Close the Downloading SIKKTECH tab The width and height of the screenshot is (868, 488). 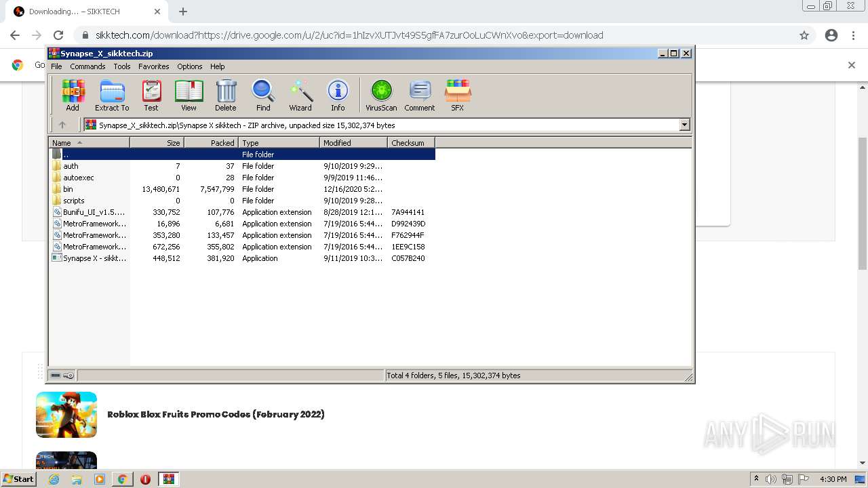coord(157,12)
